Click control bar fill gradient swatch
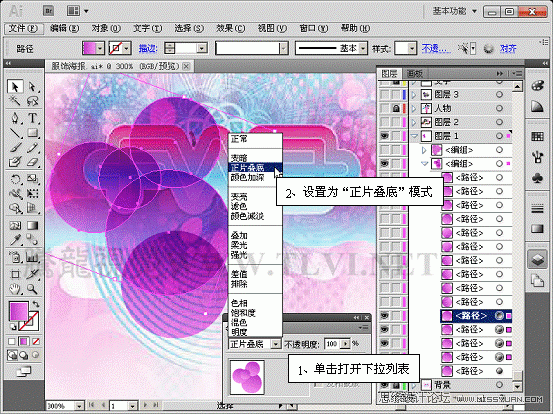This screenshot has width=553, height=414. click(x=89, y=48)
